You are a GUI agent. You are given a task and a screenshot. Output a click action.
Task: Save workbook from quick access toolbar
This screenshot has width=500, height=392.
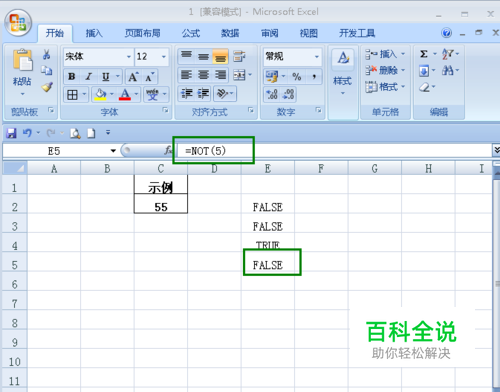tap(11, 133)
